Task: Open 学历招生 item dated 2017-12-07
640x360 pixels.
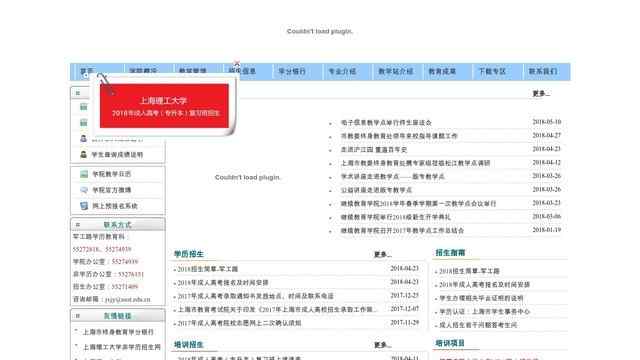Action: click(x=276, y=309)
